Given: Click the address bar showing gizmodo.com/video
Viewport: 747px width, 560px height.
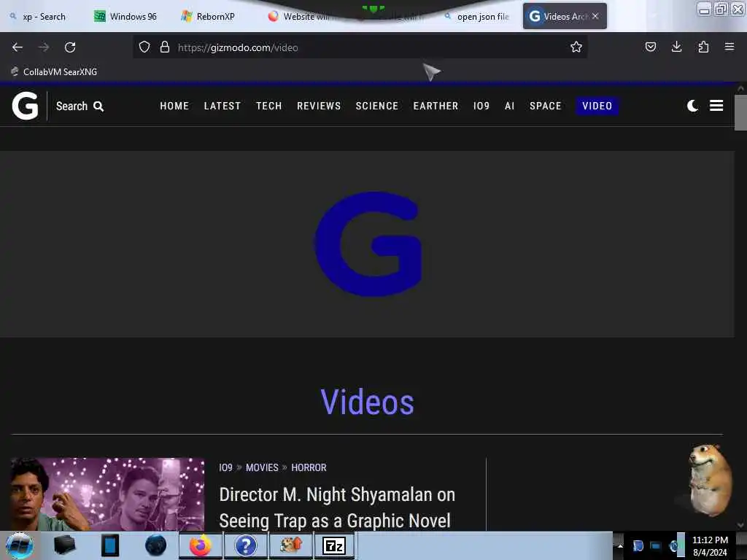Looking at the screenshot, I should [360, 47].
